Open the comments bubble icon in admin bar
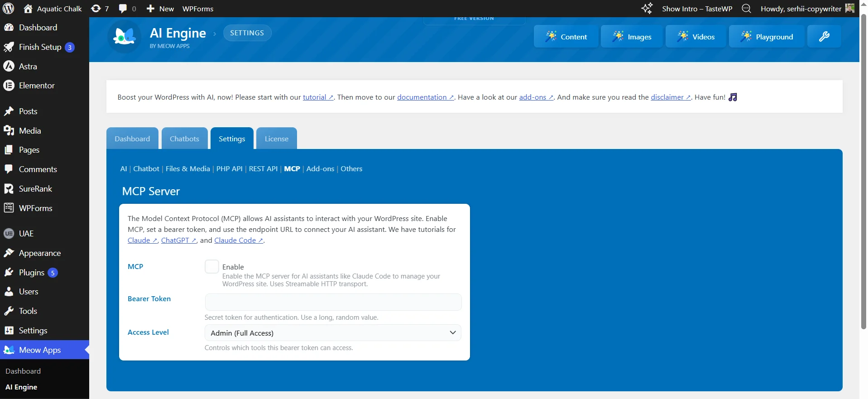 [x=123, y=9]
